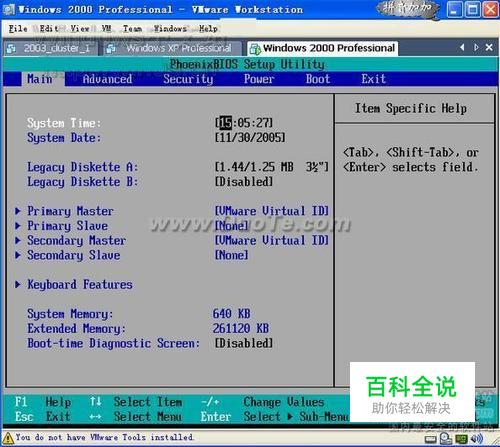Click the Windows 2000 Professional tab icon
Image resolution: width=500 pixels, height=447 pixels.
point(255,49)
